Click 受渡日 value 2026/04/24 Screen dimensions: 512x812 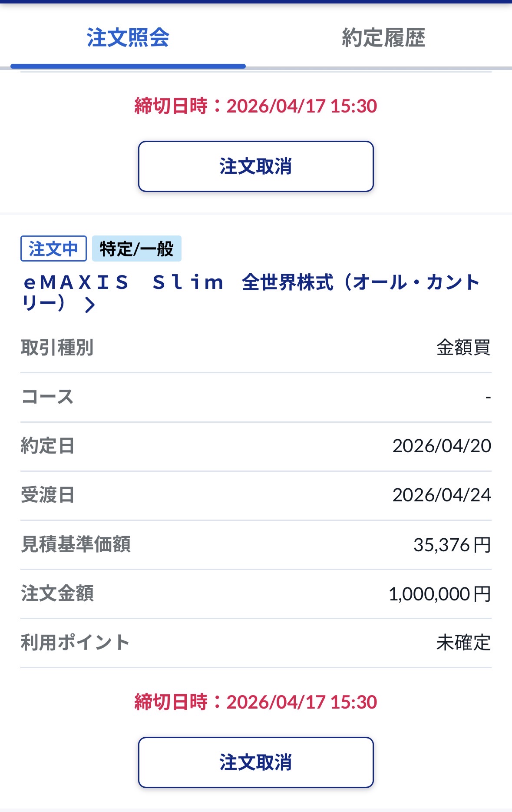pos(441,495)
